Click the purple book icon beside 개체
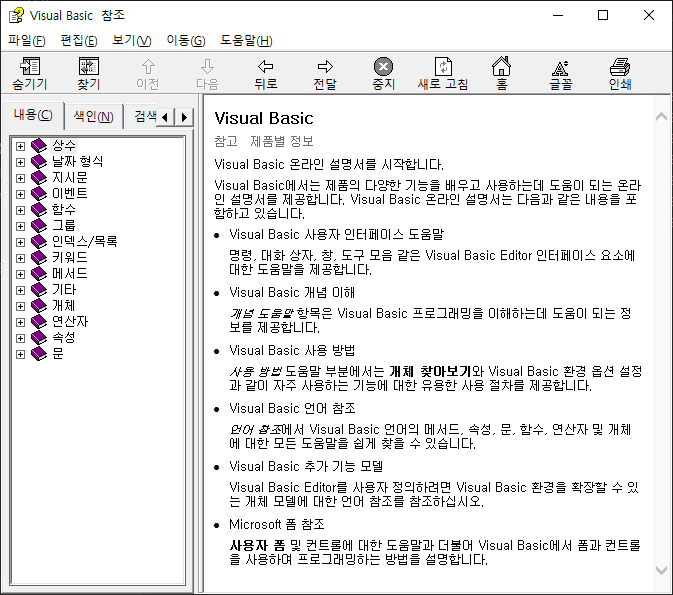This screenshot has height=595, width=673. [x=39, y=306]
